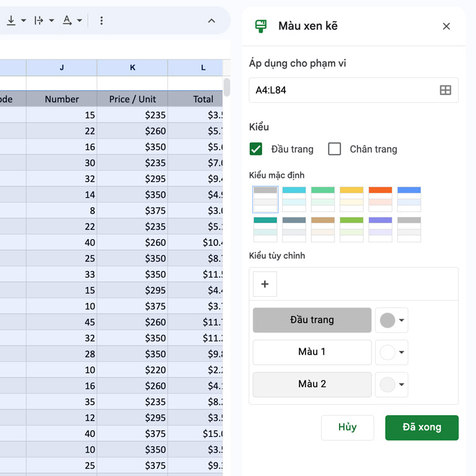Select column K header
Image resolution: width=476 pixels, height=476 pixels.
point(132,68)
